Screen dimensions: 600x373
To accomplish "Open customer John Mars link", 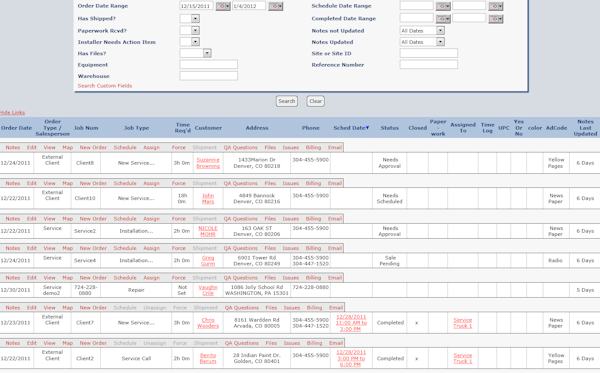I will point(208,199).
